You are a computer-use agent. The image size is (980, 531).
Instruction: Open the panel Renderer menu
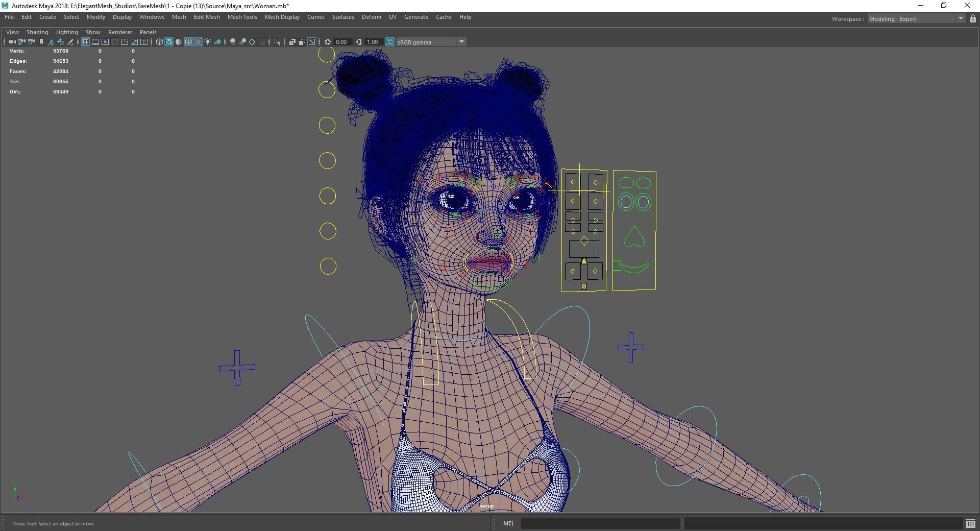[x=120, y=32]
